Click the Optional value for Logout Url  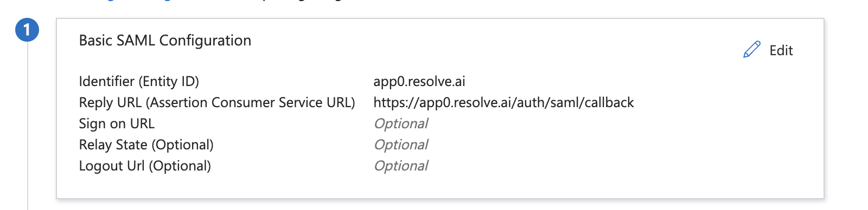[x=401, y=166]
